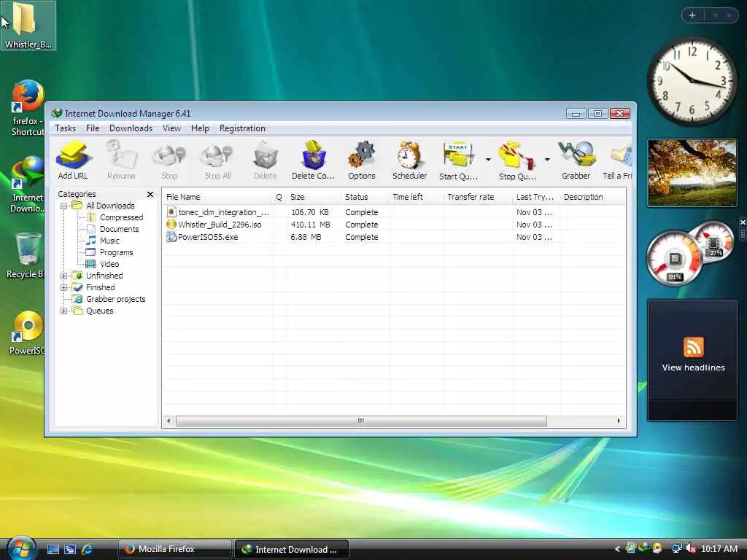747x560 pixels.
Task: Close the Categories panel
Action: 150,194
